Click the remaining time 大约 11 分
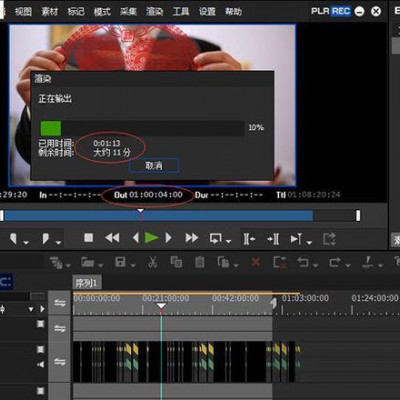The image size is (400, 400). (x=112, y=153)
